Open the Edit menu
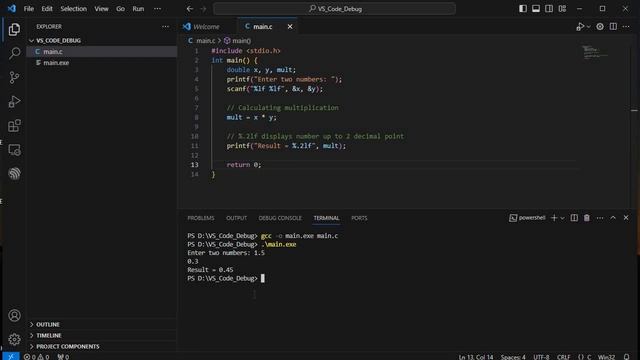The image size is (640, 360). click(47, 9)
